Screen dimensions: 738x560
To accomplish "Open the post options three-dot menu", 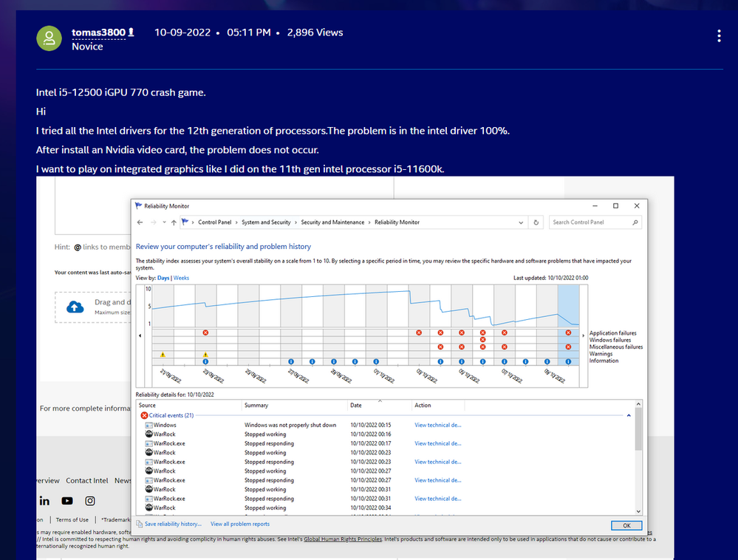I will [719, 35].
